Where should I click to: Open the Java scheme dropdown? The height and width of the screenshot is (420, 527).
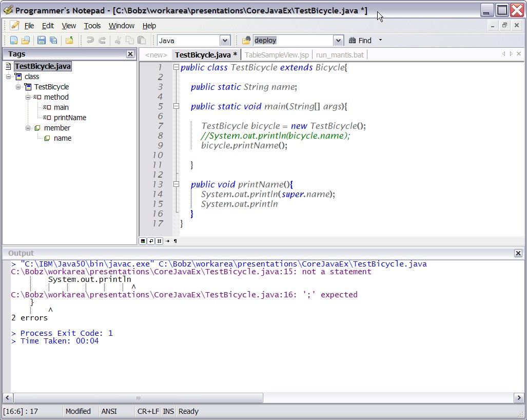coord(225,41)
